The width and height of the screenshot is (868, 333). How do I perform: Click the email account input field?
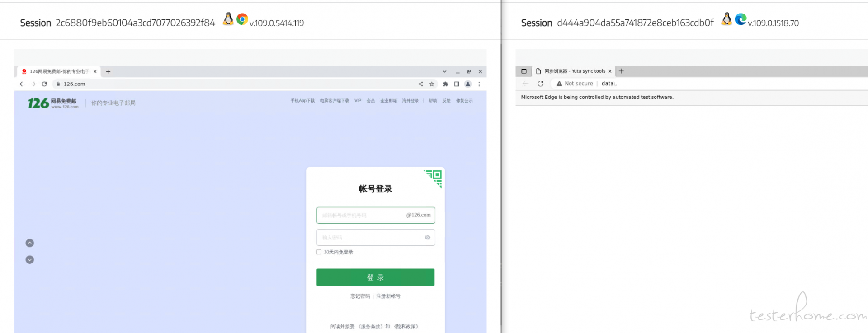(x=376, y=216)
